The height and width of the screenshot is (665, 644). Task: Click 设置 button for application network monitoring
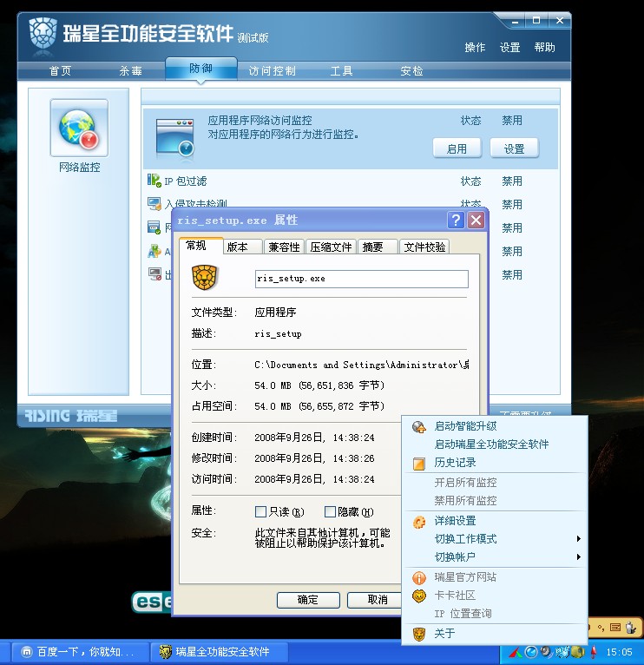[x=515, y=148]
